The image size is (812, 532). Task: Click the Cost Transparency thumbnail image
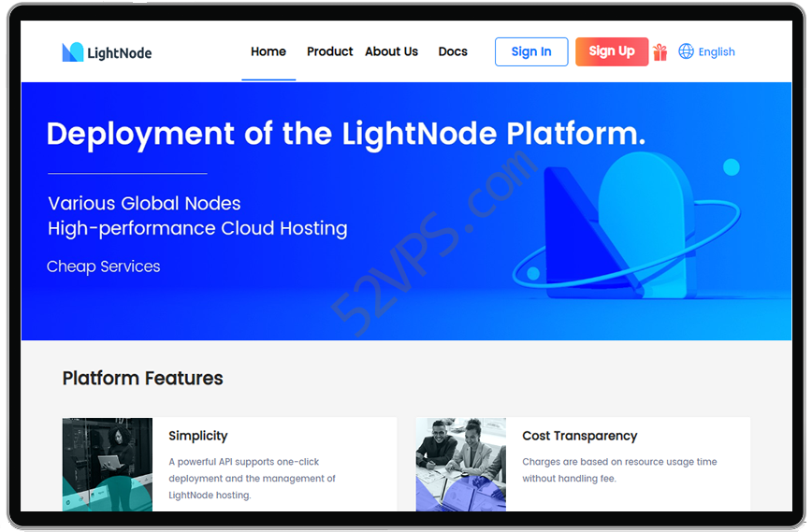[461, 464]
